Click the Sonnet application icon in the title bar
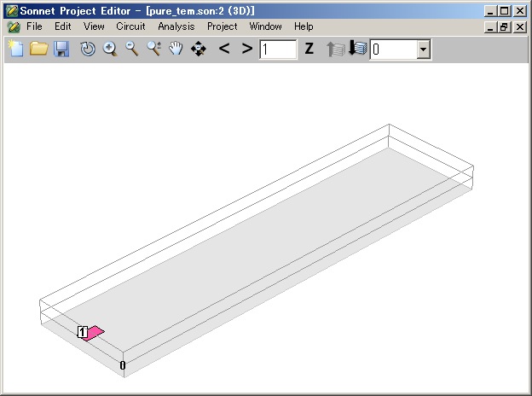Image resolution: width=532 pixels, height=396 pixels. pos(12,11)
